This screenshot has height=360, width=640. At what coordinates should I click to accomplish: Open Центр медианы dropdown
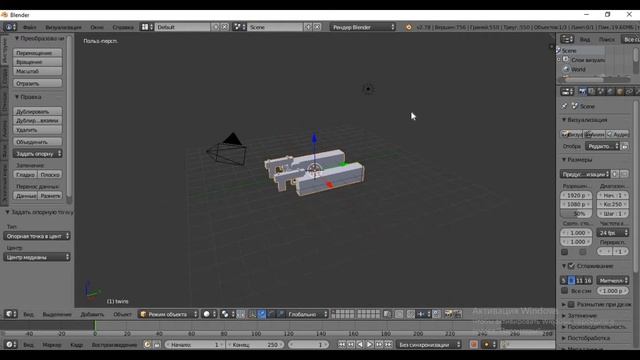pos(37,257)
